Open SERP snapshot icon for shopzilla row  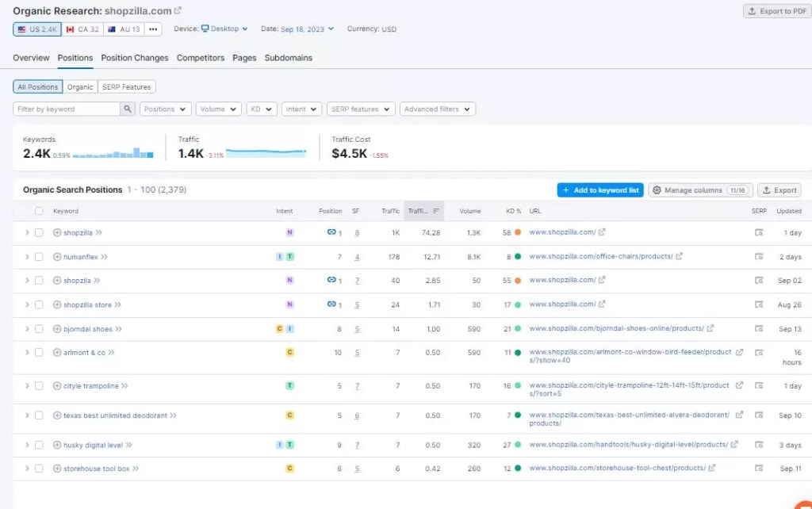[x=759, y=233]
